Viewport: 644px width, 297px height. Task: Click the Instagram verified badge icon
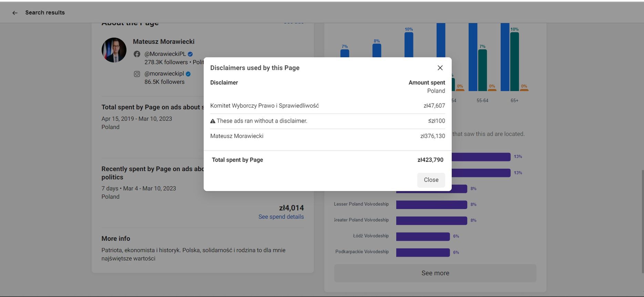188,74
